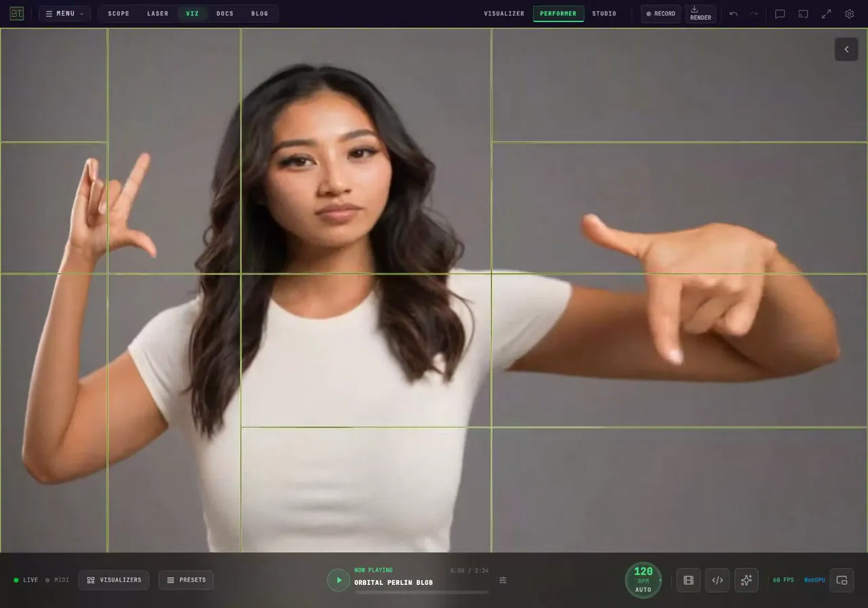Open the VISUALIZERS browser
This screenshot has width=868, height=608.
point(114,580)
